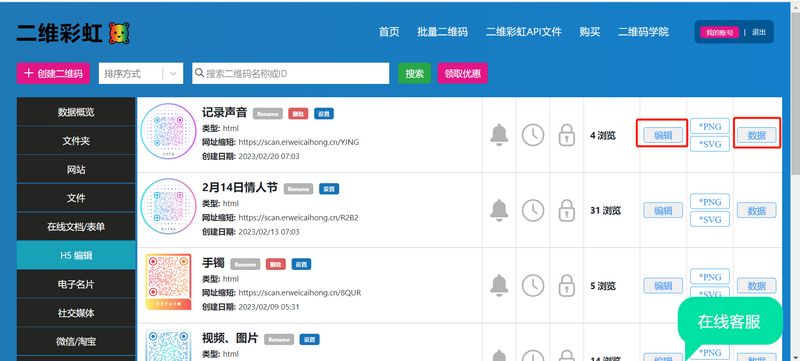This screenshot has height=361, width=800.
Task: Select 社交媒体 in the sidebar
Action: [x=76, y=313]
